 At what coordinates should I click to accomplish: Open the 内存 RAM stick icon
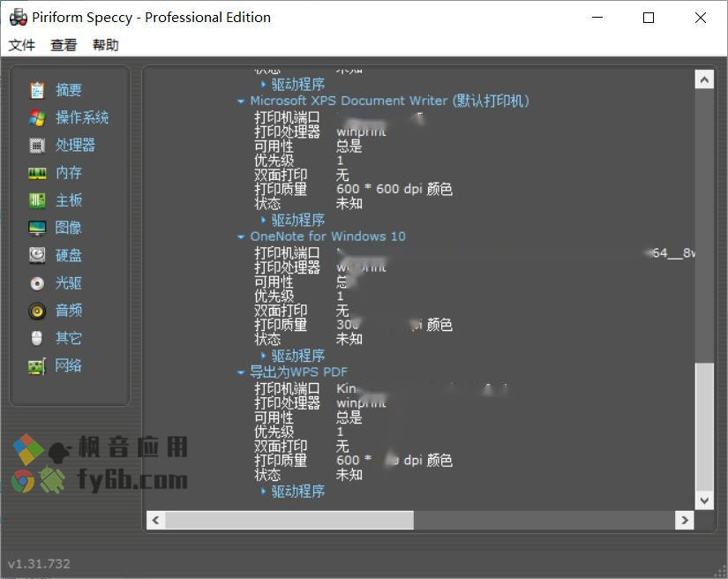point(37,173)
